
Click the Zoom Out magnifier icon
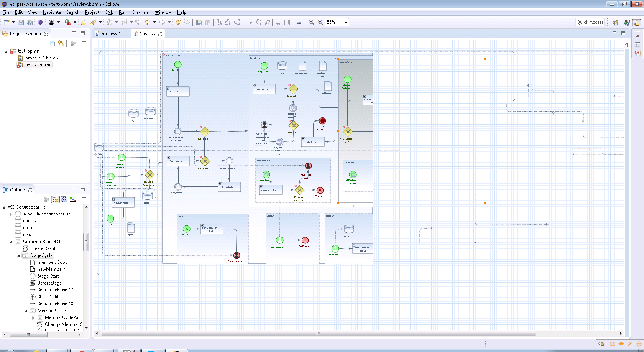coord(311,22)
